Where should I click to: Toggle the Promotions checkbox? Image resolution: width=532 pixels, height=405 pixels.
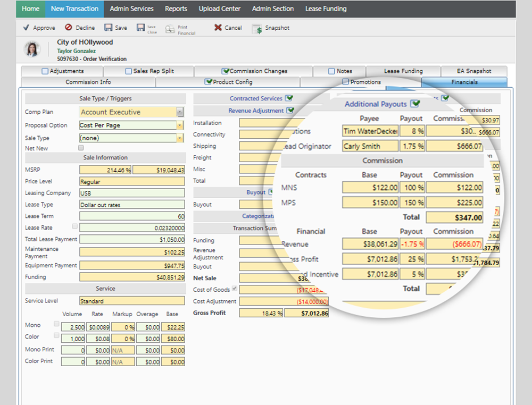345,82
